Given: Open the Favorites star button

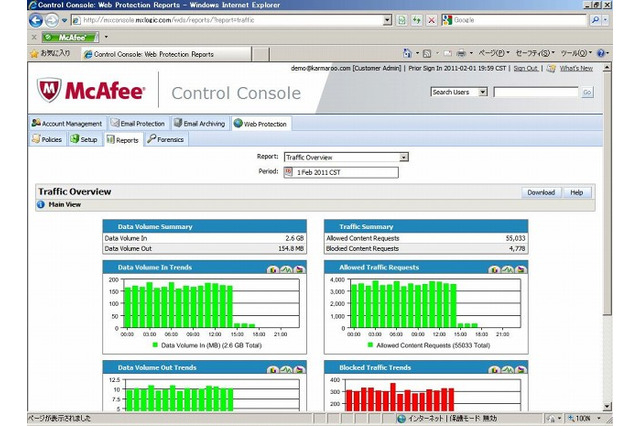Looking at the screenshot, I should point(51,53).
